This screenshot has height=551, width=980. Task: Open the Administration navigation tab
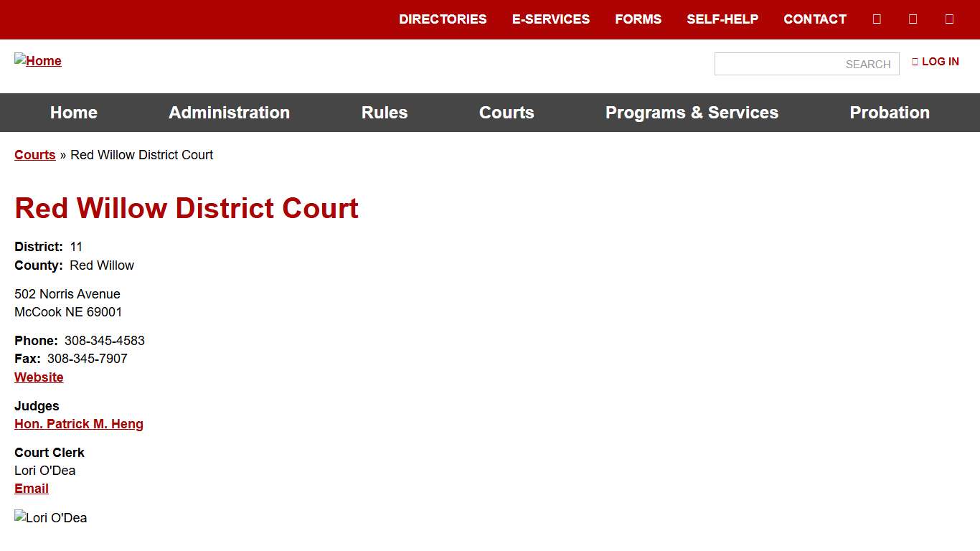click(x=229, y=113)
